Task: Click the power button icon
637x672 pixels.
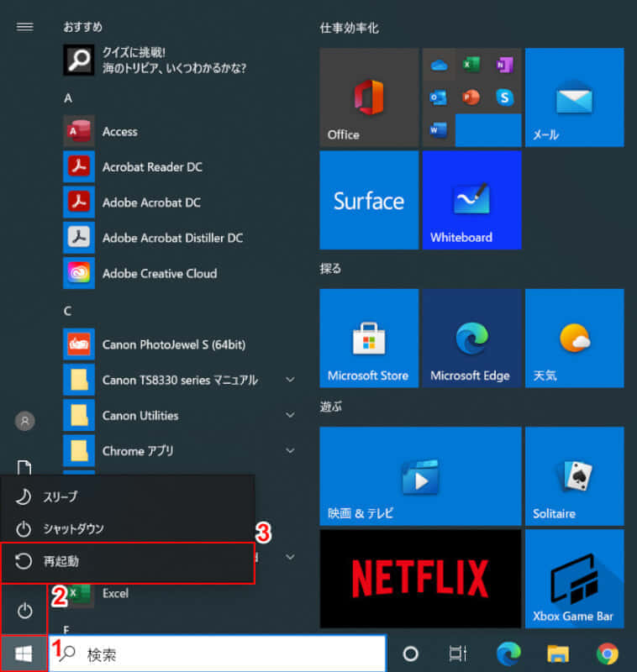Action: [24, 611]
